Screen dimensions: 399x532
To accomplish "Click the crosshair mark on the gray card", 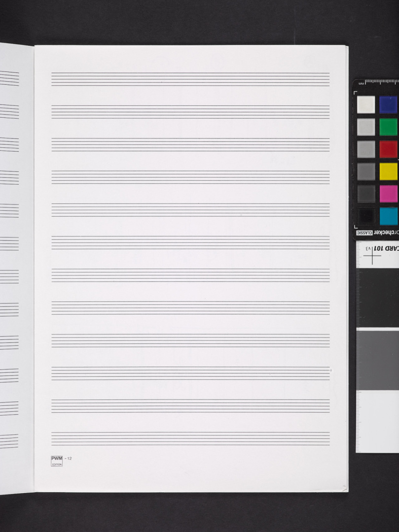I will click(372, 256).
